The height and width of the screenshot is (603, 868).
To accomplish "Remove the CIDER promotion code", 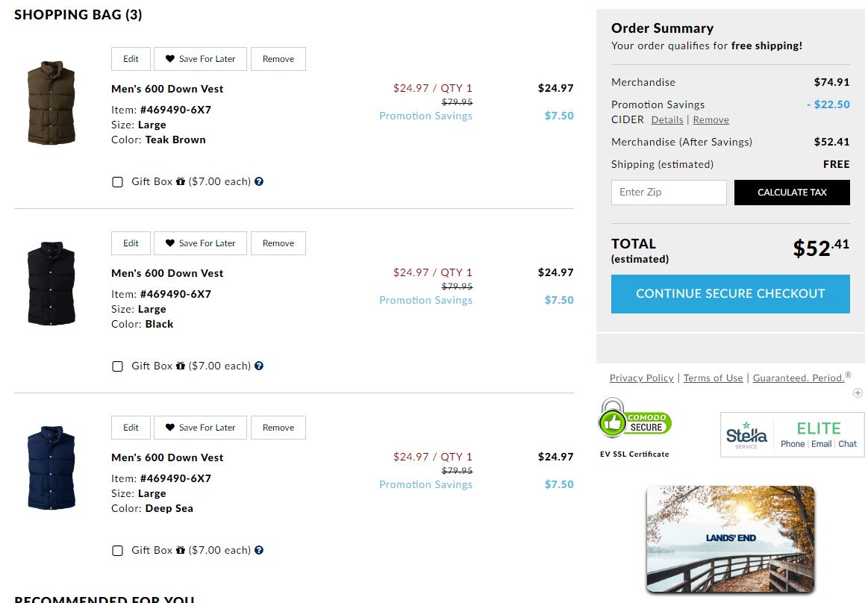I will [x=711, y=120].
